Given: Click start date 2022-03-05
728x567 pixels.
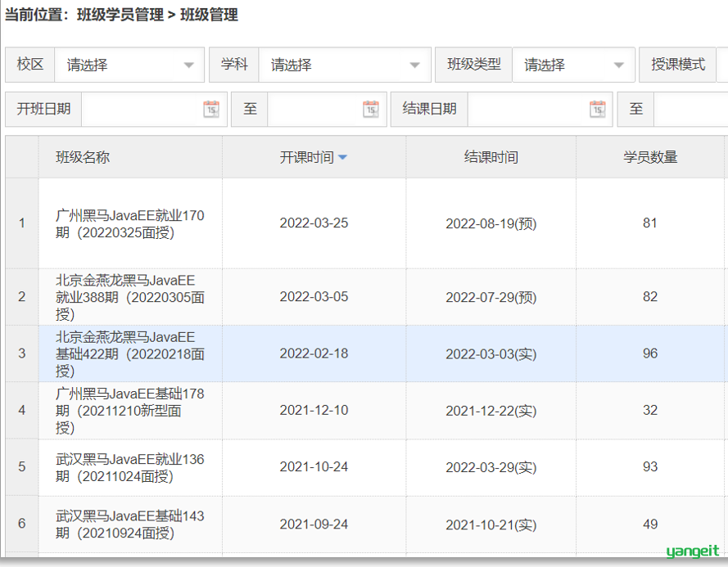Looking at the screenshot, I should coord(314,297).
